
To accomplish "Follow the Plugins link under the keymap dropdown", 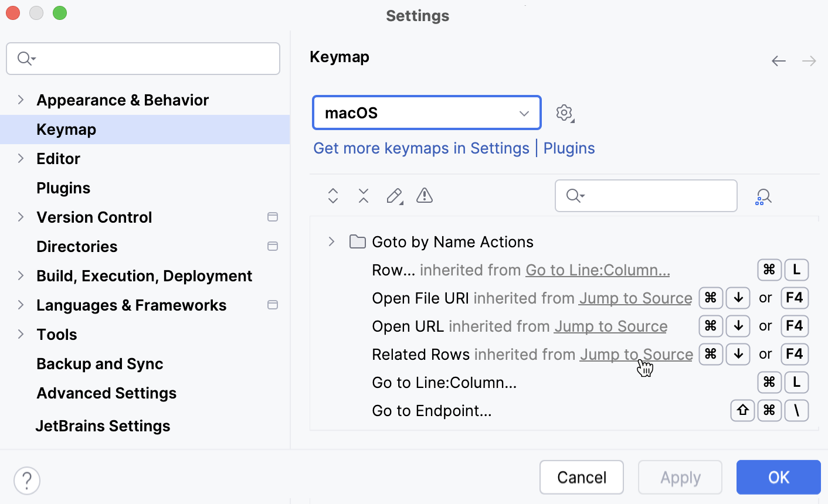I will (569, 148).
